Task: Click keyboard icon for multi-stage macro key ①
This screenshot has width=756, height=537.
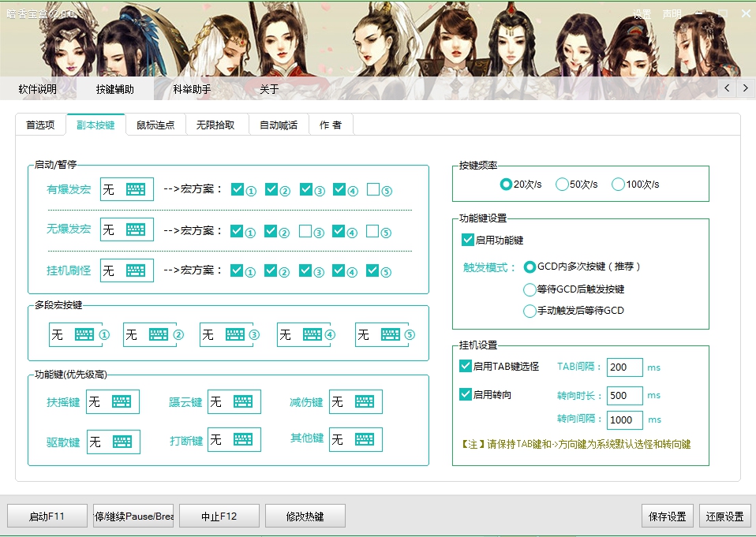Action: pyautogui.click(x=84, y=334)
